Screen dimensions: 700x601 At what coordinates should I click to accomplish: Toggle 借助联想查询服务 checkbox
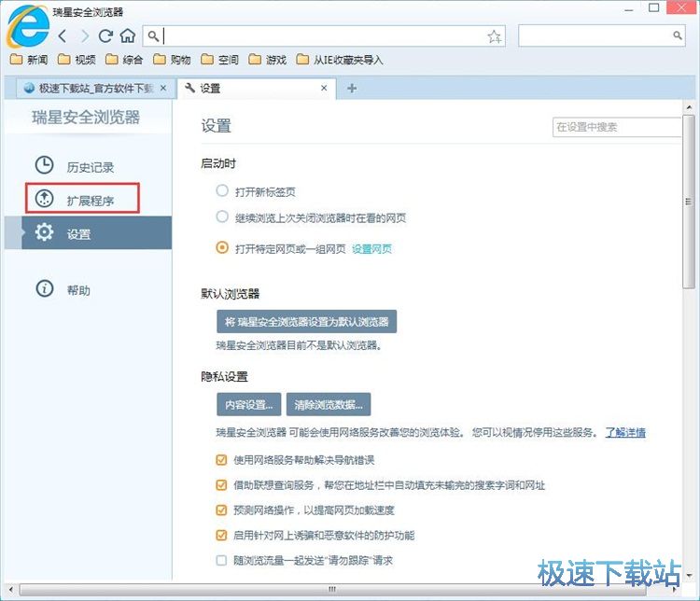pyautogui.click(x=221, y=485)
